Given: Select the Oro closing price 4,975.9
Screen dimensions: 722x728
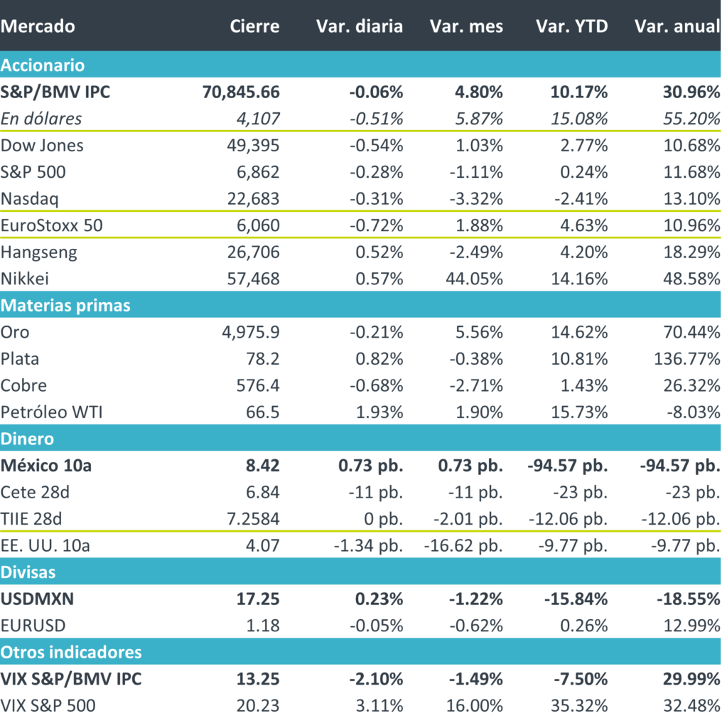Looking at the screenshot, I should point(247,332).
